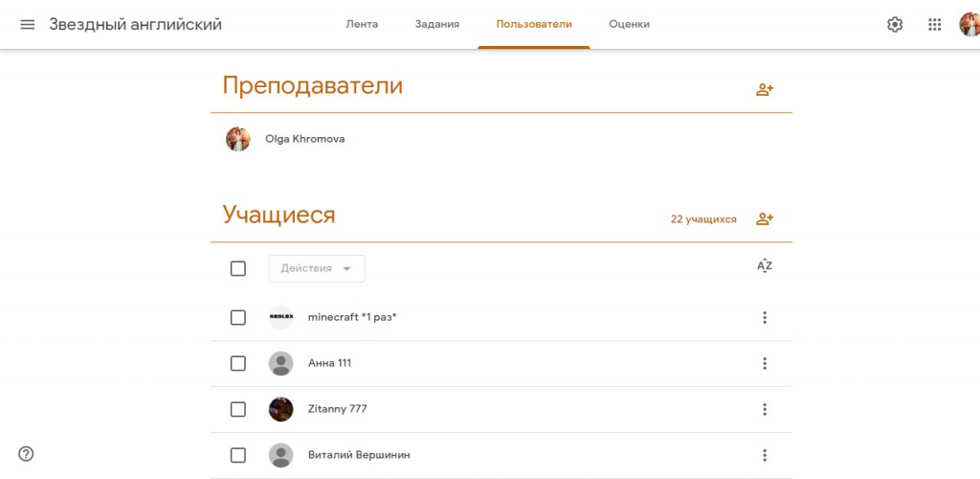980x479 pixels.
Task: Switch to the Оценки tab
Action: coord(629,24)
